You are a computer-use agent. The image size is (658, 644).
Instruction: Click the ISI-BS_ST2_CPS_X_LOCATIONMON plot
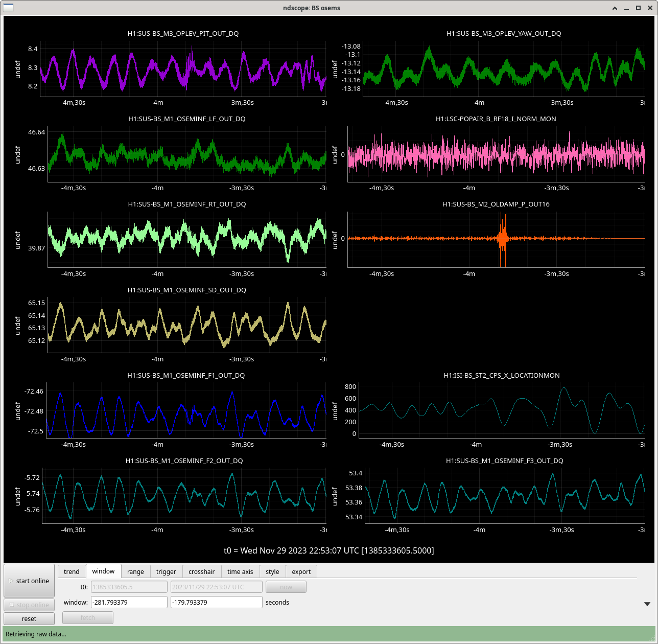pyautogui.click(x=501, y=409)
